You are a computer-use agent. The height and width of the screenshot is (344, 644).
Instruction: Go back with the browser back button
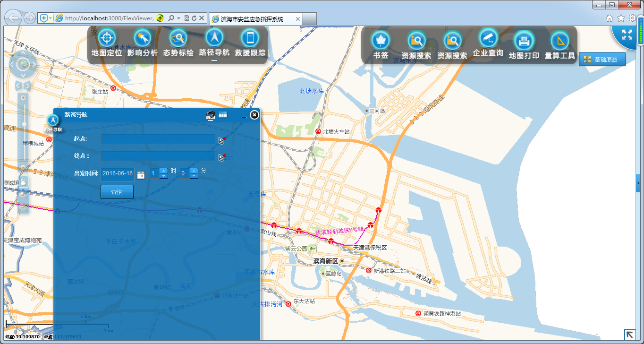coord(14,18)
